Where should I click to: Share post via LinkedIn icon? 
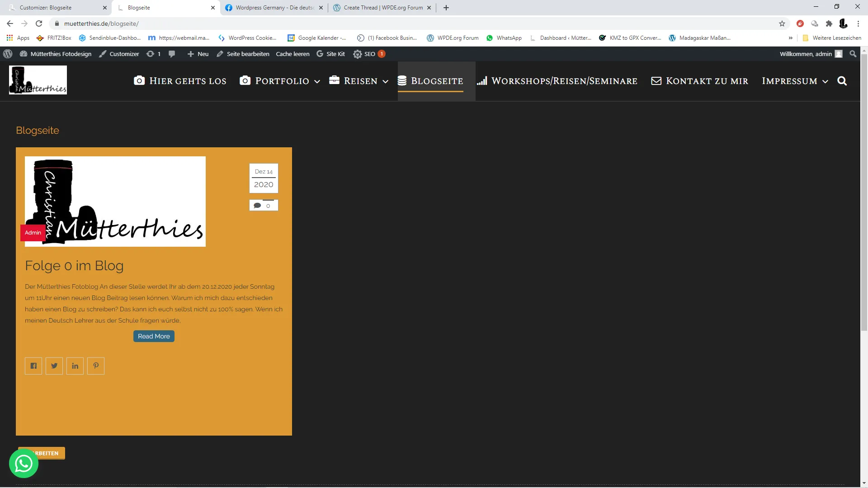tap(75, 366)
